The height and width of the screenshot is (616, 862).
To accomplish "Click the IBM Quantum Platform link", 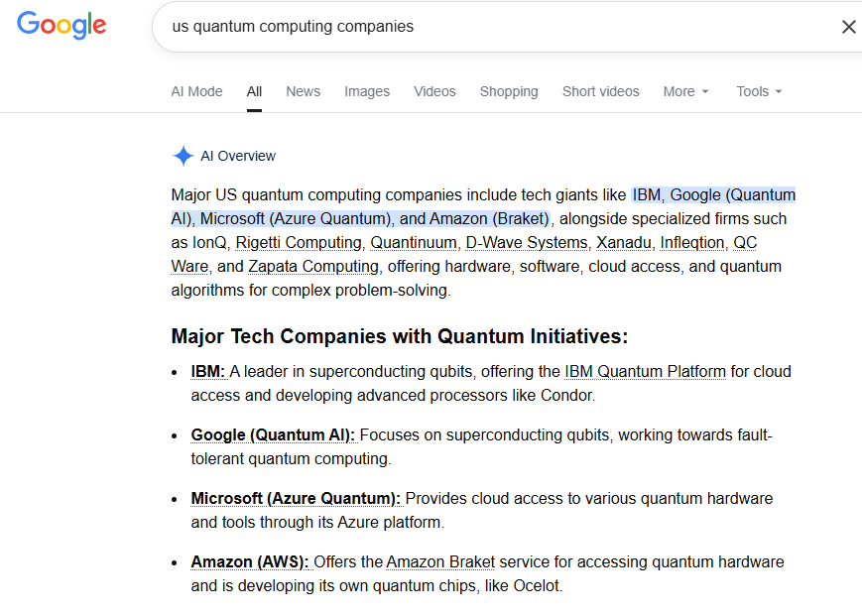I will tap(645, 372).
